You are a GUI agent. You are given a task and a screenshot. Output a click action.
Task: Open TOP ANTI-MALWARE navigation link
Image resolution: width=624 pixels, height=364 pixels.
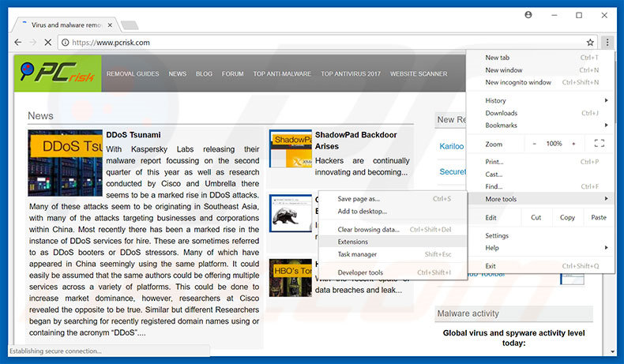282,74
